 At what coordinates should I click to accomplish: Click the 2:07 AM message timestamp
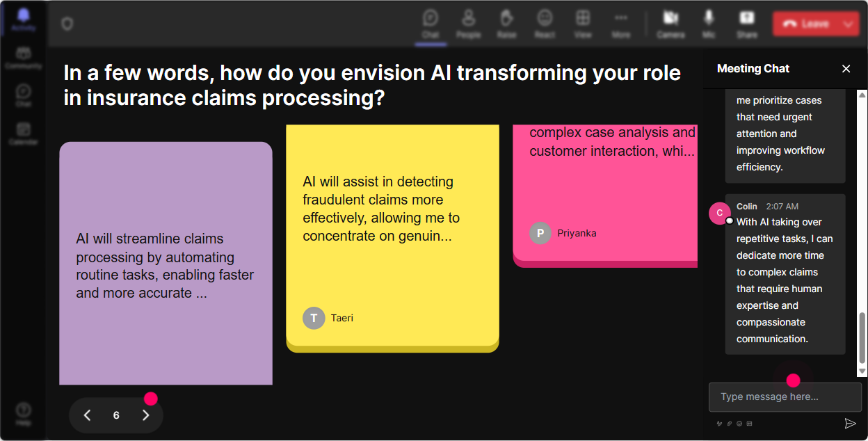(782, 206)
